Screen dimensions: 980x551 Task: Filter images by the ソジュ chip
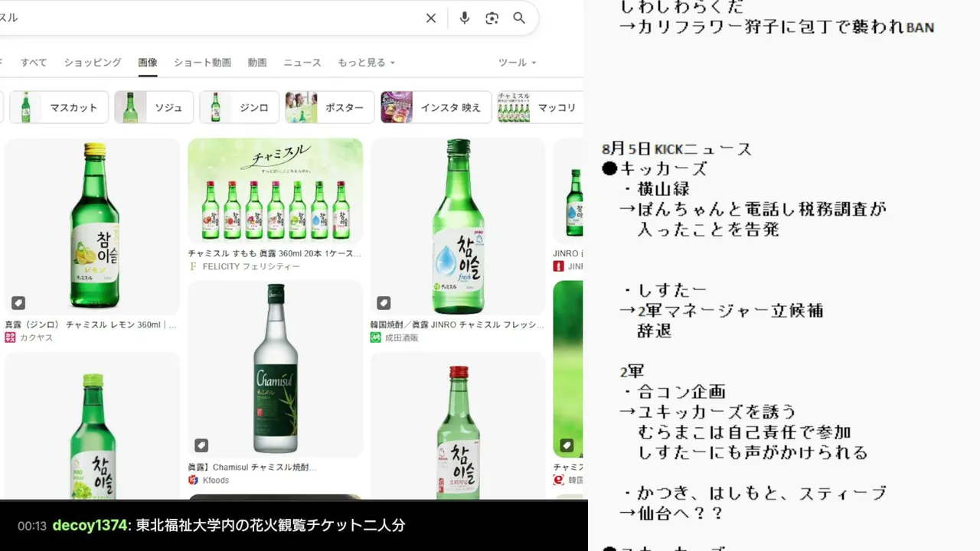coord(154,107)
